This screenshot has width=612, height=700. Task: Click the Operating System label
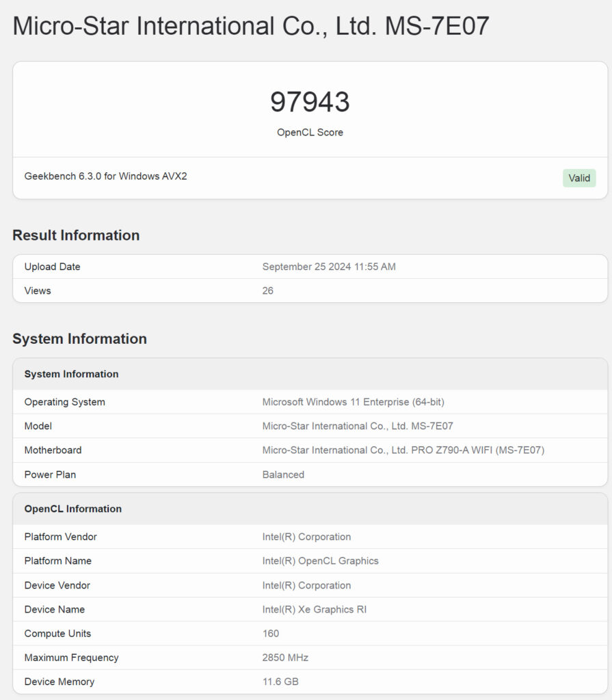pos(65,402)
